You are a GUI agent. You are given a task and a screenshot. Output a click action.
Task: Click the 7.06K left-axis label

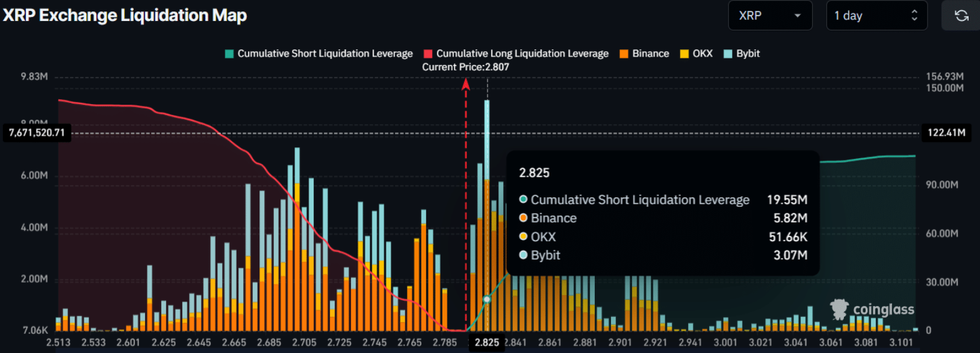coord(35,330)
